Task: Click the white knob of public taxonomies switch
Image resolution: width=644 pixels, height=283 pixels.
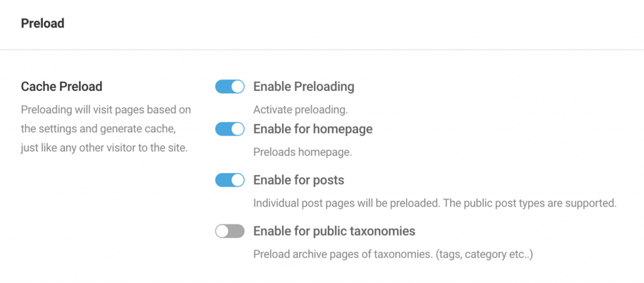Action: (222, 231)
